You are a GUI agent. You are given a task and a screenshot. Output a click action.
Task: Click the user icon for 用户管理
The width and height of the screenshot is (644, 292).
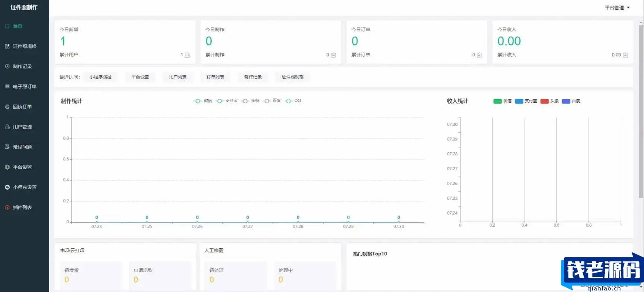pyautogui.click(x=7, y=127)
